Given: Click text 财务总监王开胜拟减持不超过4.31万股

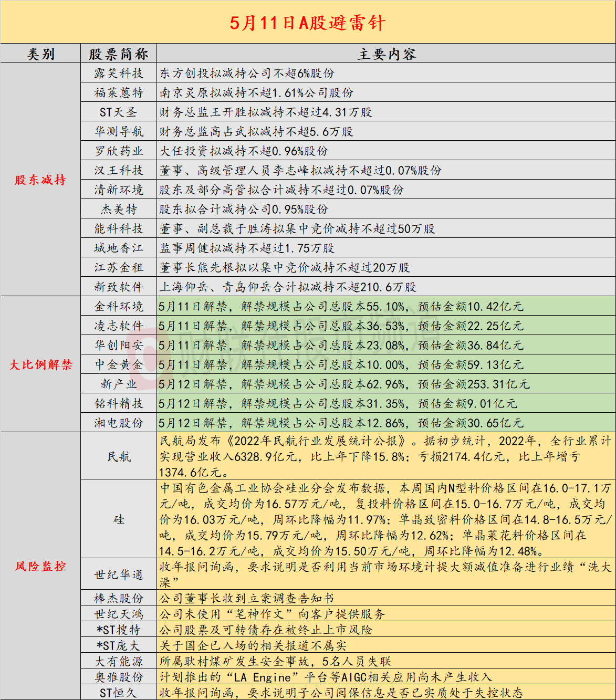Looking at the screenshot, I should pyautogui.click(x=266, y=112).
